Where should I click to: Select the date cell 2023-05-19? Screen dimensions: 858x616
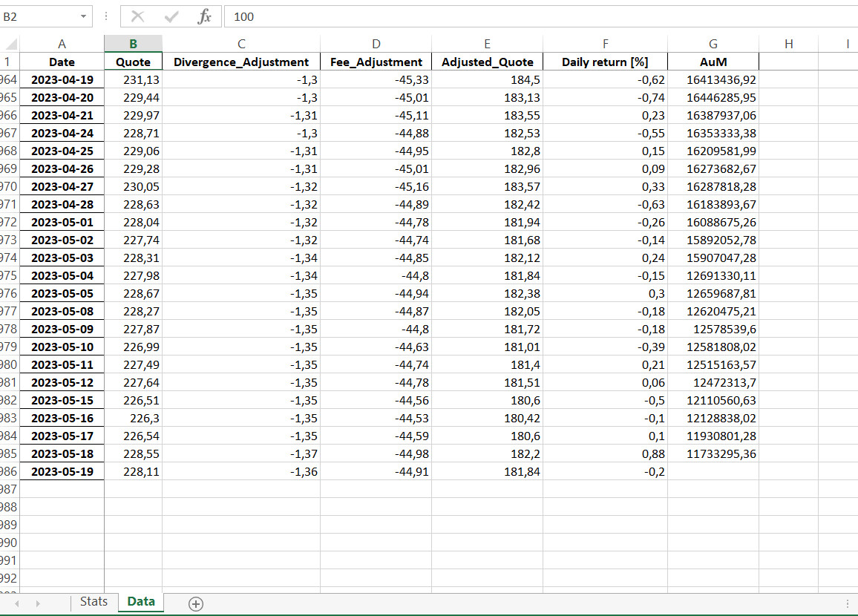[x=62, y=472]
